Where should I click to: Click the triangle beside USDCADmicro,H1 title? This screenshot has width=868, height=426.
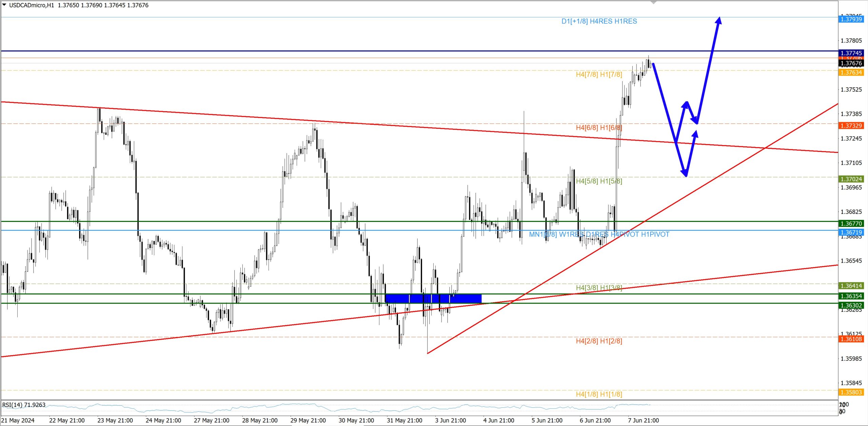(4, 5)
